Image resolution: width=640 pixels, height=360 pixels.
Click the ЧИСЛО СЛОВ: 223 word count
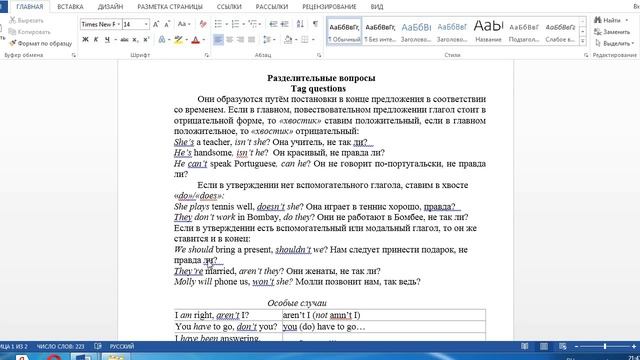60,346
